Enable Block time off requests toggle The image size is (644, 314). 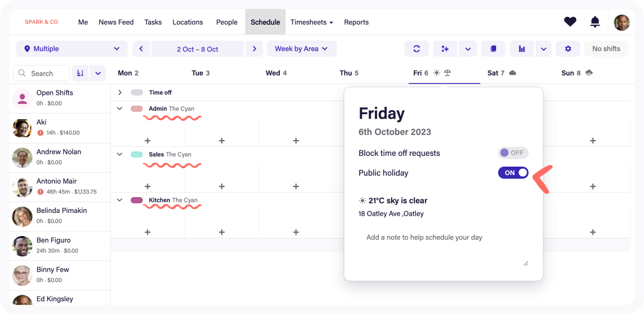[513, 153]
